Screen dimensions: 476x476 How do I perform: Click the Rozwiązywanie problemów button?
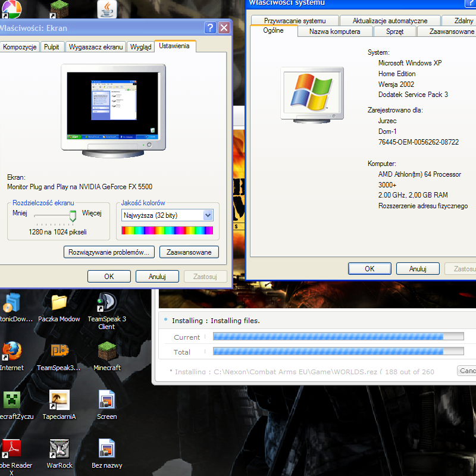click(x=109, y=252)
